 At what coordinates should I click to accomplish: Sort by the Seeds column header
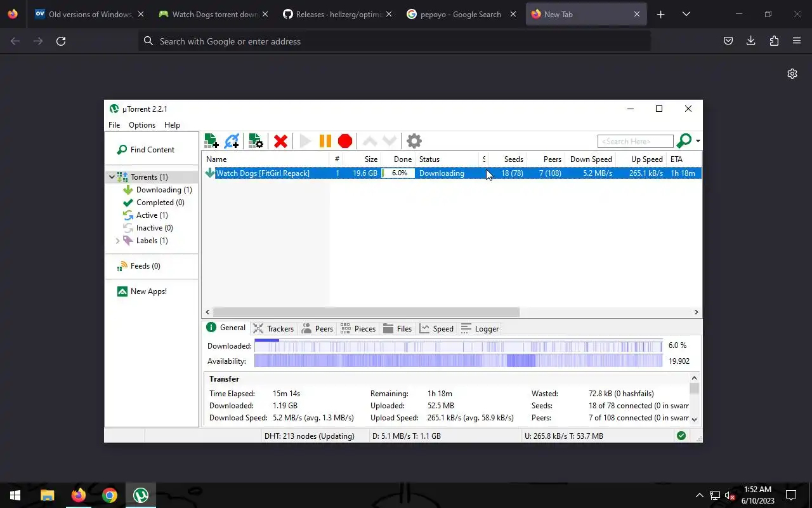pos(507,159)
